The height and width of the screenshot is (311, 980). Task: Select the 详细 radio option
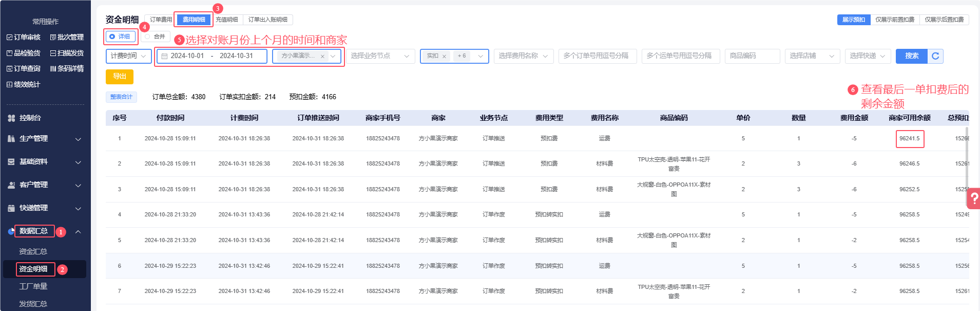120,36
